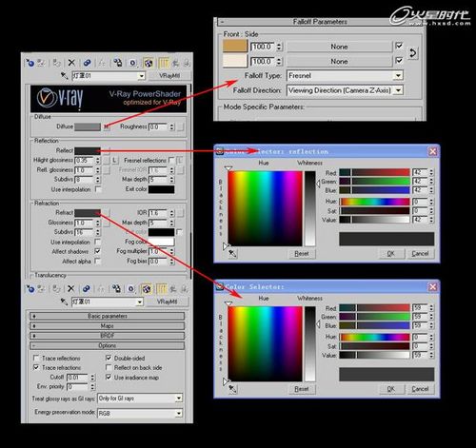This screenshot has height=448, width=476.
Task: Click Get Material icon above Basic parameters rollout
Action: pos(30,289)
